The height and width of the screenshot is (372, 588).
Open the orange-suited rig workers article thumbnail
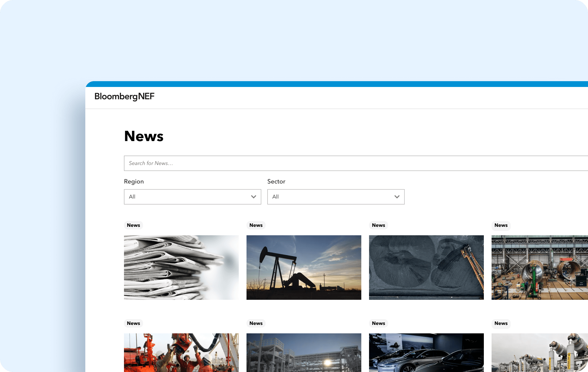181,352
